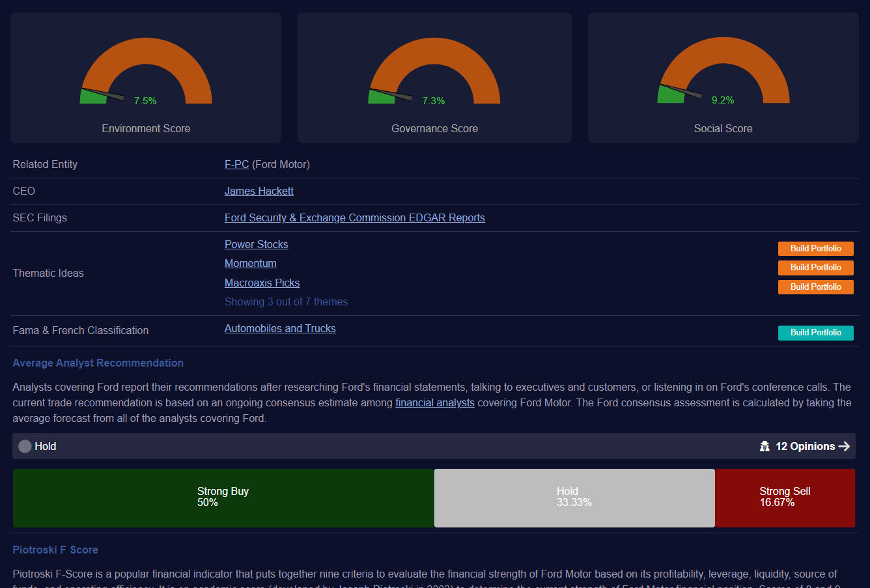The image size is (870, 588).
Task: Click the gray Hold status circle
Action: pyautogui.click(x=25, y=446)
